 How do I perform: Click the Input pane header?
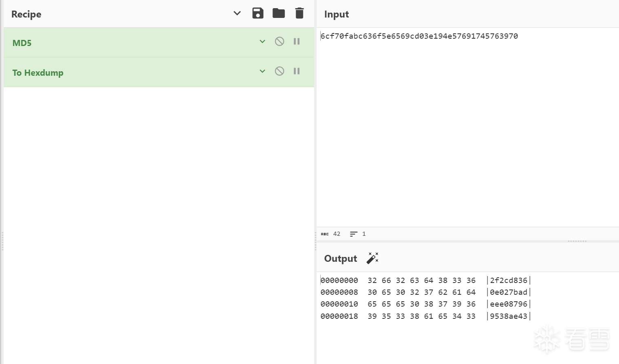pos(337,14)
